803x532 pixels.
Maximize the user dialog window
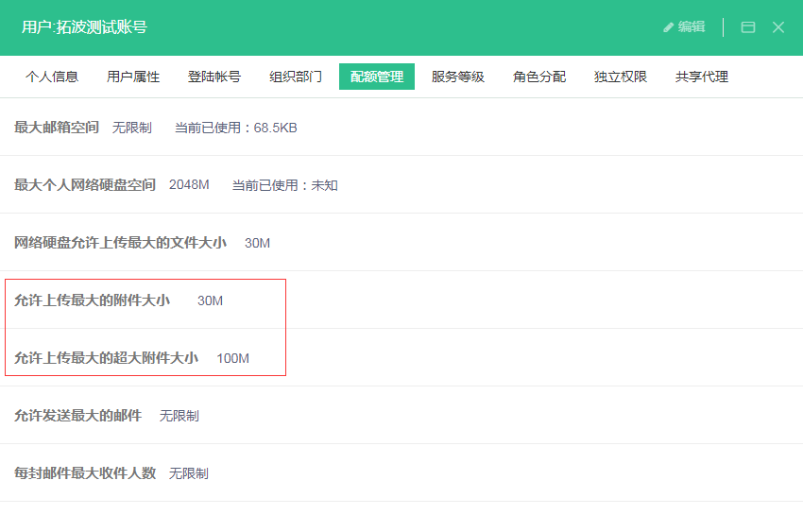(x=747, y=27)
